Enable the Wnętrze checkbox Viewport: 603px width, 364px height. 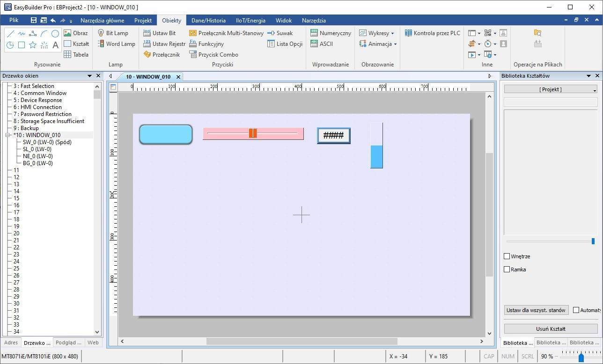507,256
